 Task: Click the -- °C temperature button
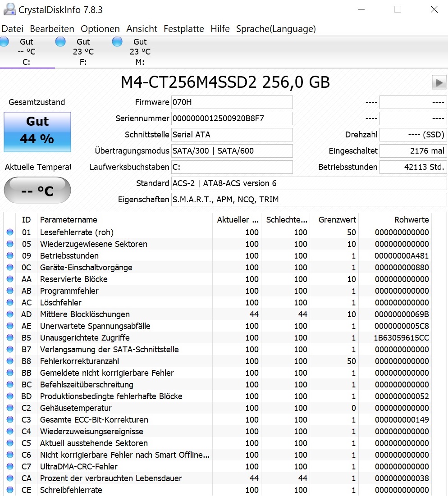pyautogui.click(x=37, y=190)
